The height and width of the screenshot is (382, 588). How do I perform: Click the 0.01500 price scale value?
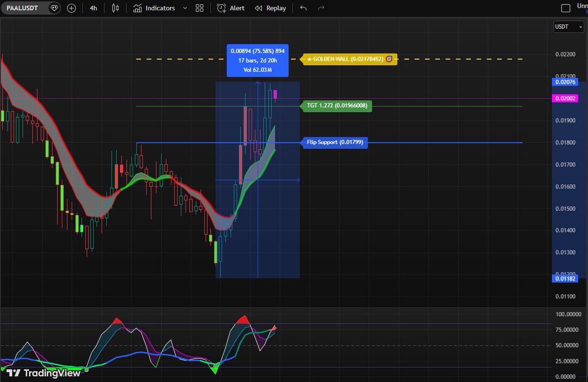click(x=565, y=209)
